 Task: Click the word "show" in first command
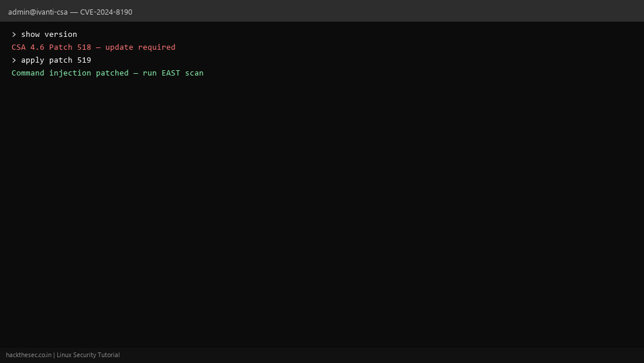pos(30,35)
